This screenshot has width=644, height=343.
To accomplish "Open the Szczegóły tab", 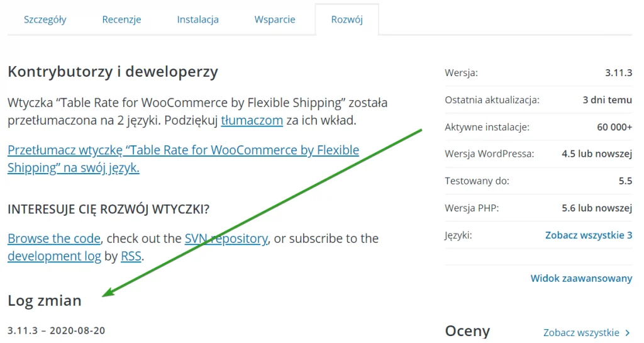I will click(45, 20).
